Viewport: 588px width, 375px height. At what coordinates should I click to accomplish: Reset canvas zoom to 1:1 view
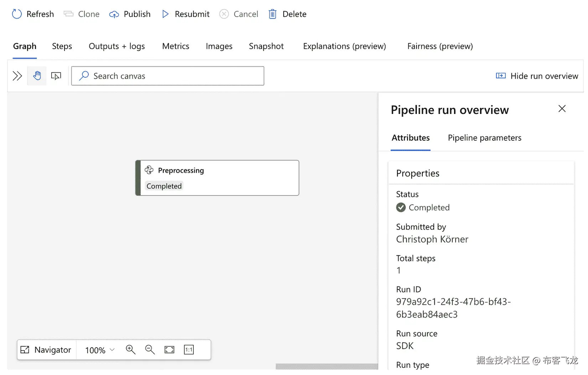coord(189,350)
